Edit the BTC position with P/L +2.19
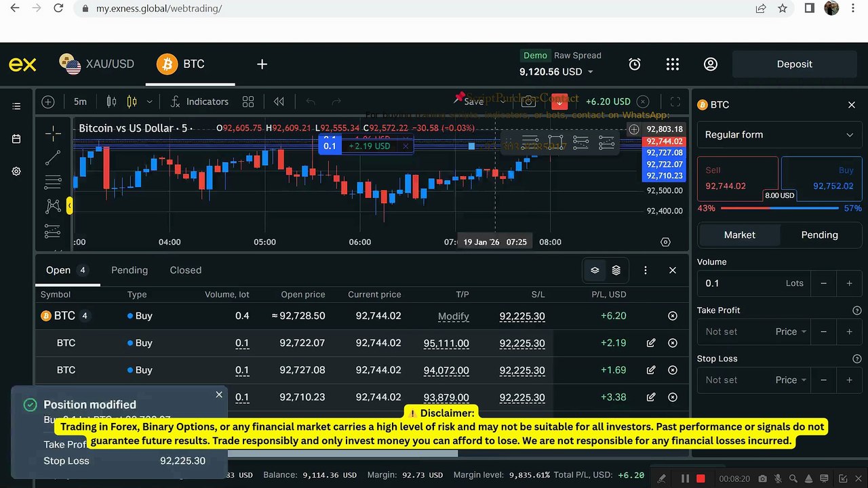 pos(651,343)
